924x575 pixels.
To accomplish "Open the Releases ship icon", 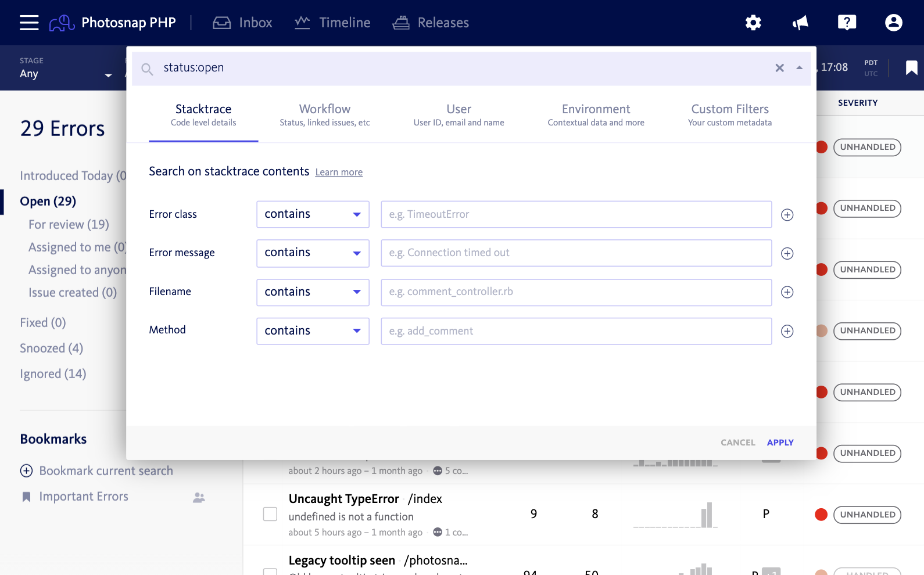I will tap(401, 23).
